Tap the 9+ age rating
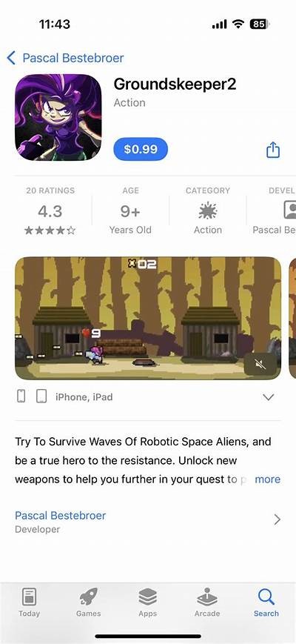Viewport: 296px width, 644px height. pos(130,213)
